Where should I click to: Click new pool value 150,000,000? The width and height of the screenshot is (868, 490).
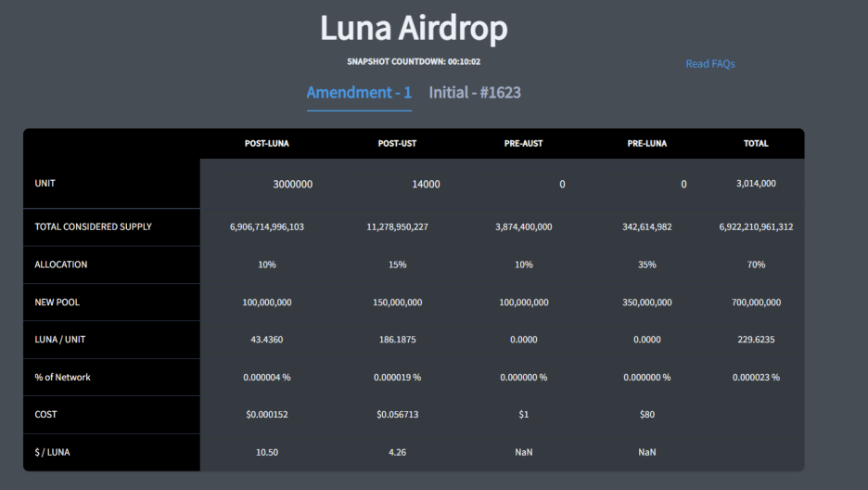pos(397,303)
